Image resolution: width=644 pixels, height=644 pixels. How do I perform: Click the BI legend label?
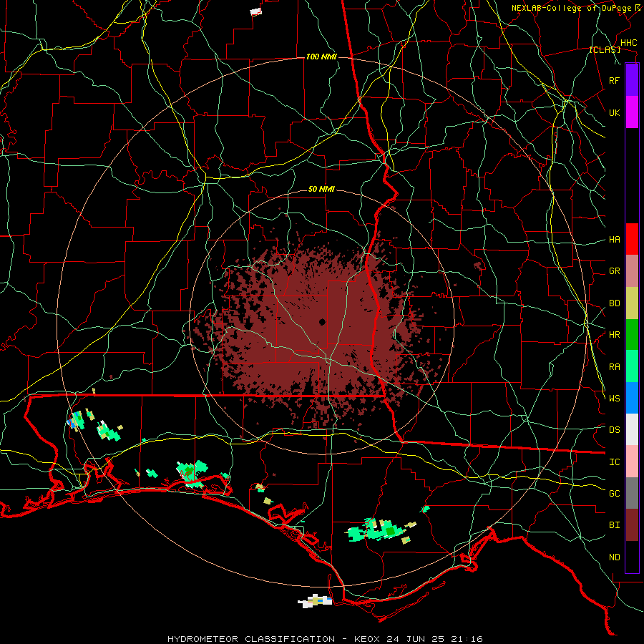coord(614,525)
